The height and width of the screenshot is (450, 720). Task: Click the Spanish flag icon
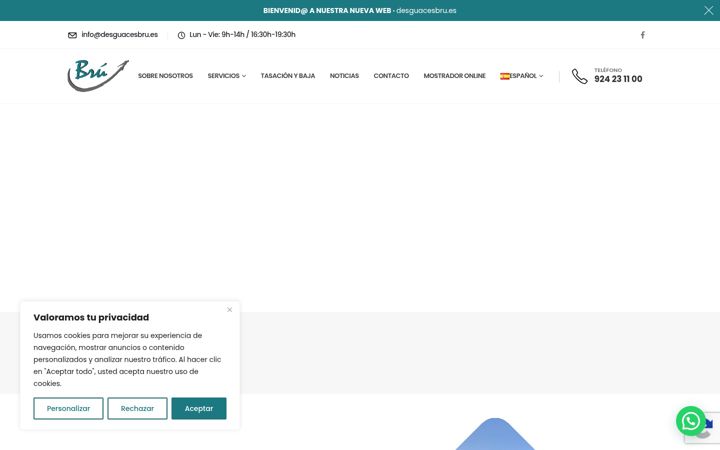point(505,76)
